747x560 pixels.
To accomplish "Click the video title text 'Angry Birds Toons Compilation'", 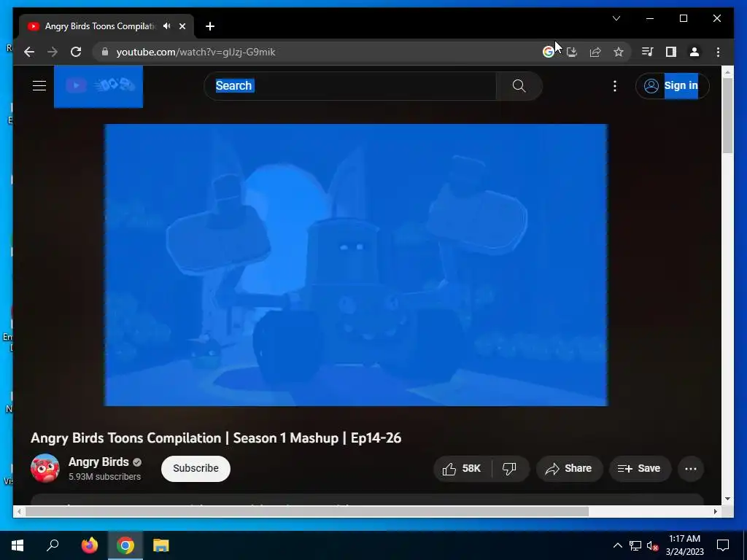I will coord(125,438).
